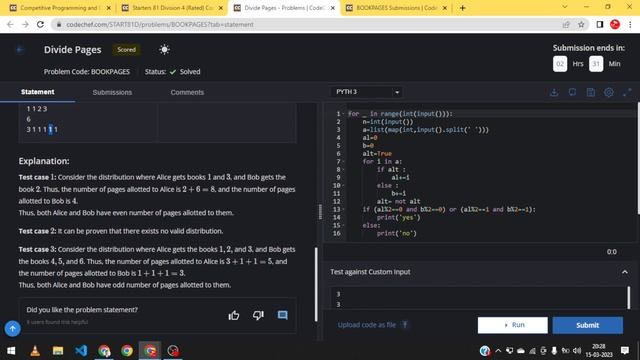Go forward in browser history
The width and height of the screenshot is (640, 360).
(25, 24)
